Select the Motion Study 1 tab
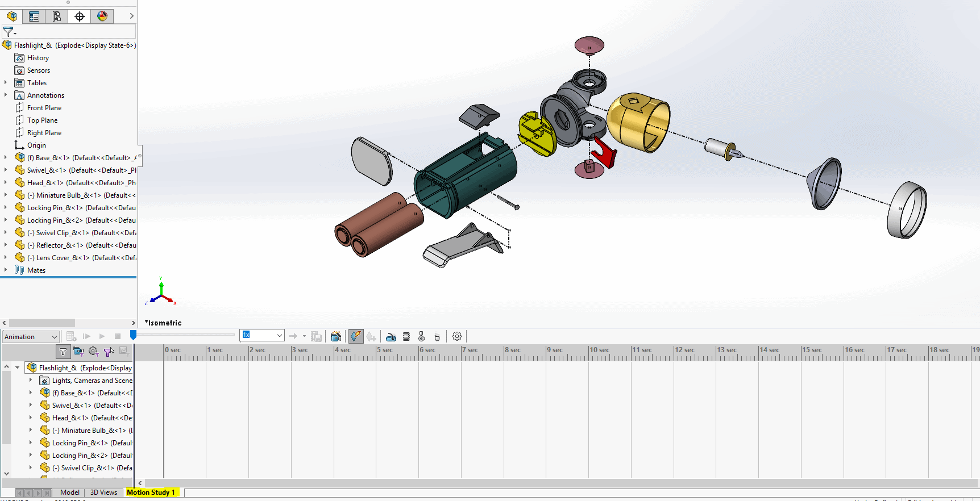The image size is (980, 501). (151, 492)
